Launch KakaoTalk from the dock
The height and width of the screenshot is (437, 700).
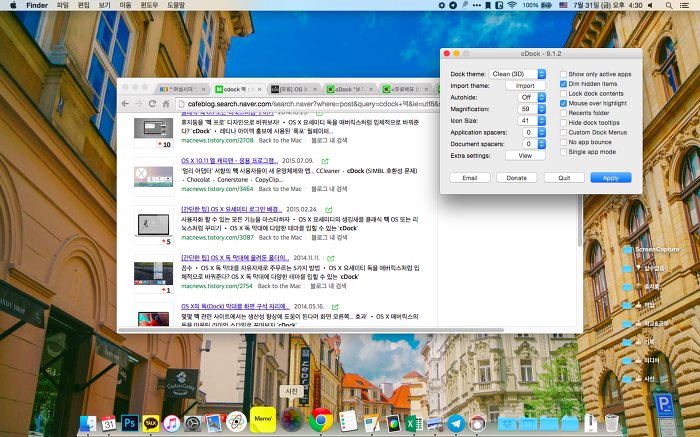coord(151,424)
